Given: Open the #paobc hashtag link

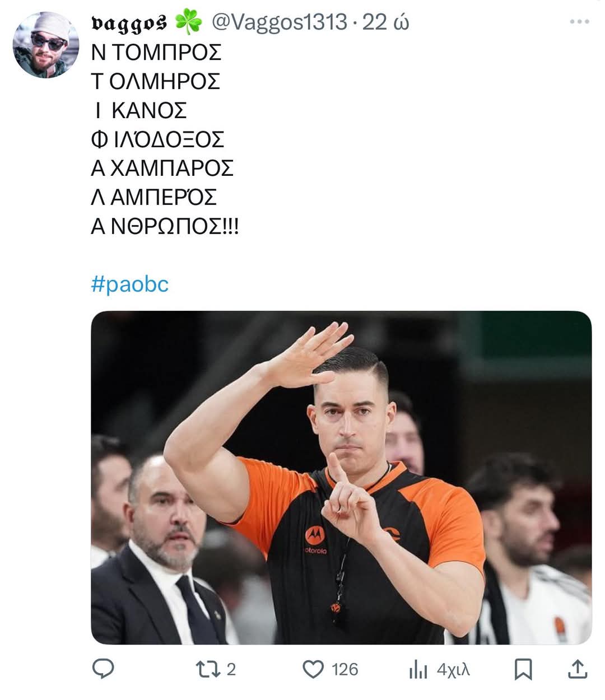Looking at the screenshot, I should tap(129, 284).
